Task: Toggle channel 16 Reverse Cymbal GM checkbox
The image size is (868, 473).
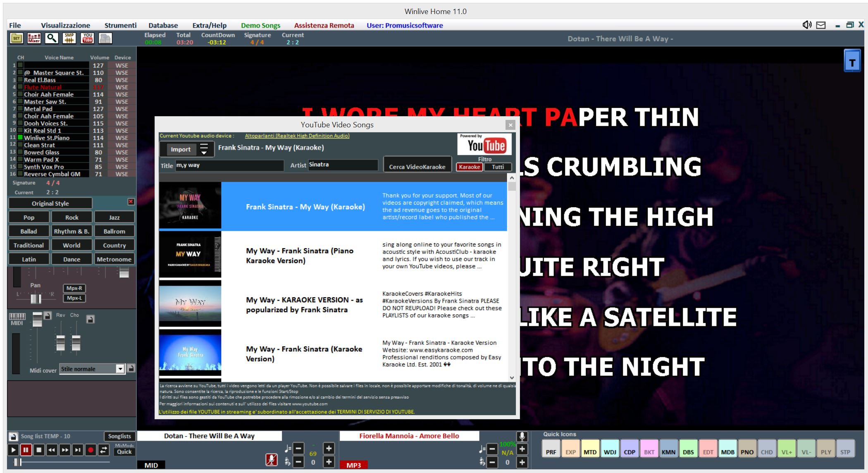Action: click(x=20, y=174)
